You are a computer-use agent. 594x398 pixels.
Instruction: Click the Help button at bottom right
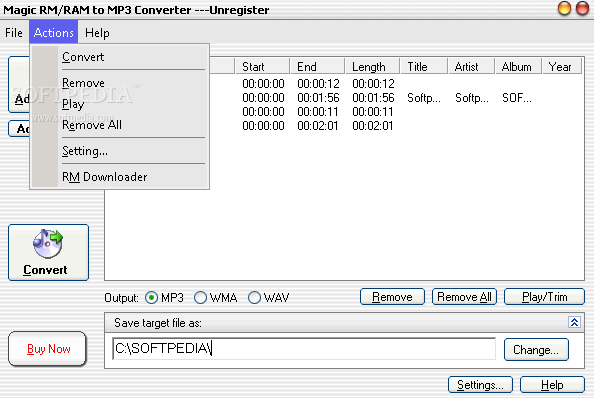552,385
